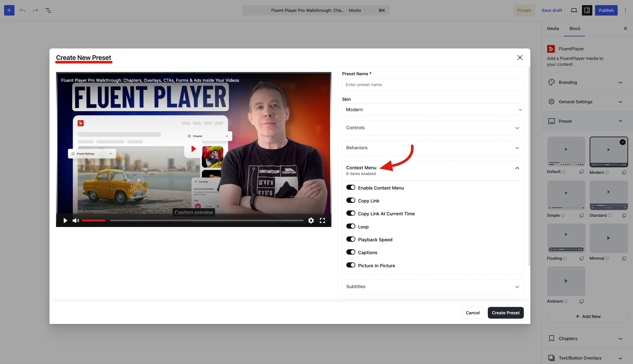Expand the Behaviors section
The image size is (633, 364).
click(x=433, y=148)
